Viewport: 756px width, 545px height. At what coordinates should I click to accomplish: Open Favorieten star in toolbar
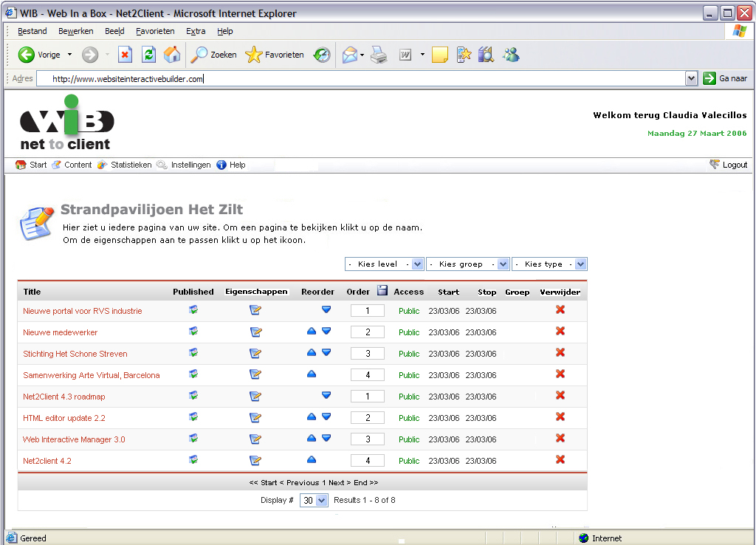click(x=275, y=55)
